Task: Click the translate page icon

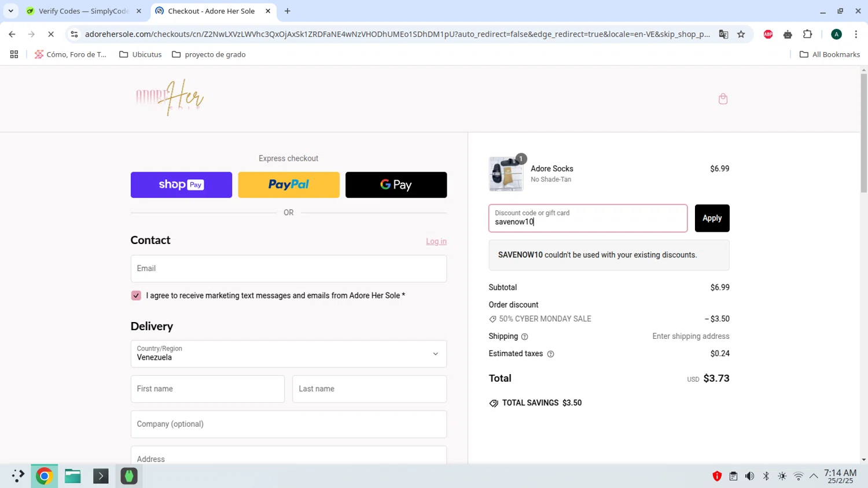Action: tap(723, 34)
